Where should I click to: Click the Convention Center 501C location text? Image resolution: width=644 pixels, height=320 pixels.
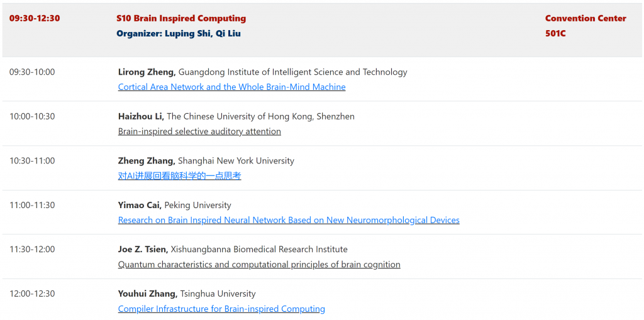click(x=586, y=26)
